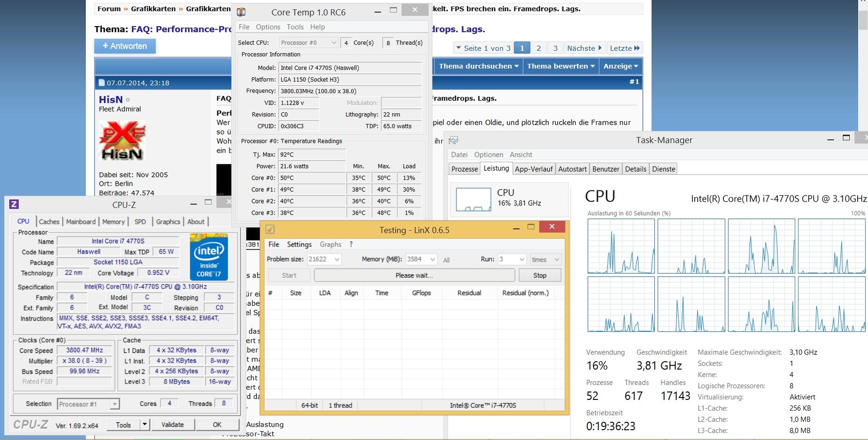Click HisN's online status indicator icon
Screen dimensions: 868x440
(x=128, y=100)
